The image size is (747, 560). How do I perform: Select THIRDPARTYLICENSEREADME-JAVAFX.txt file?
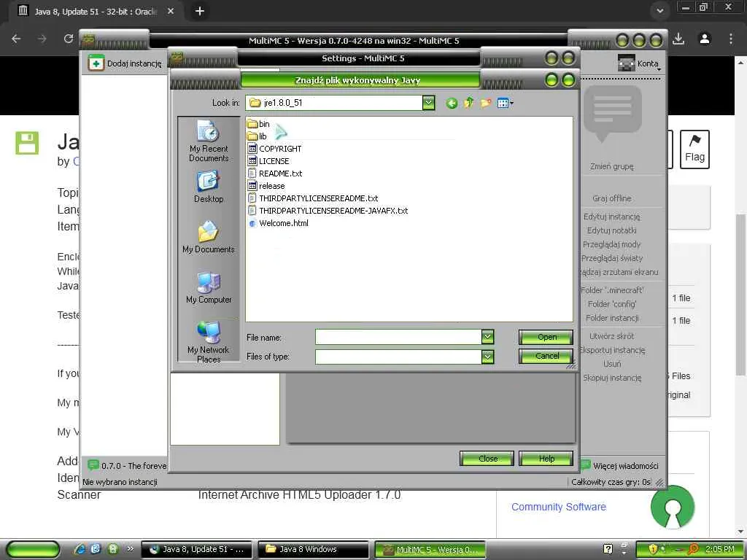click(328, 211)
